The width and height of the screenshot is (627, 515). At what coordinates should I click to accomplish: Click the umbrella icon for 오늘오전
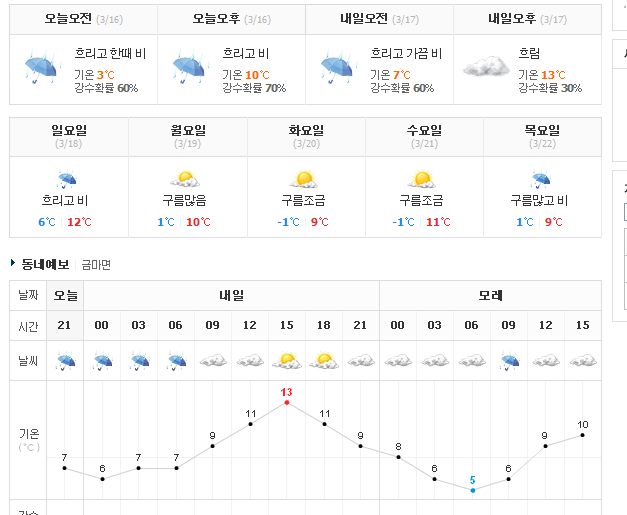(42, 67)
